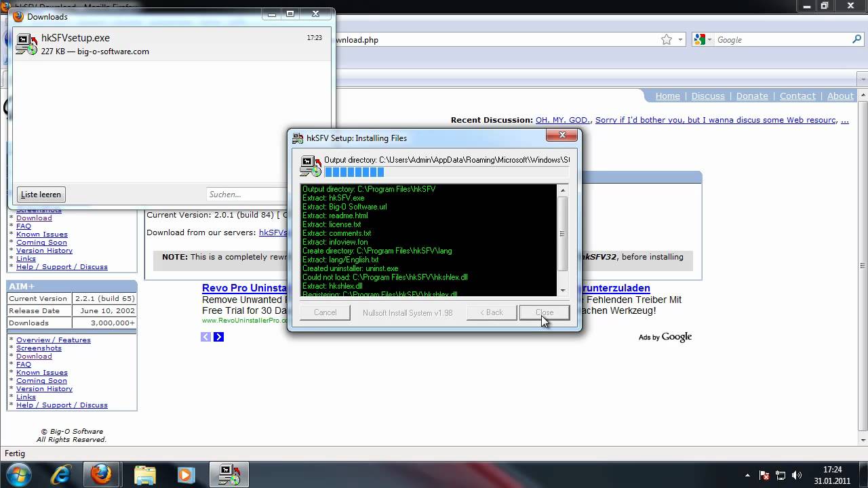Screen dimensions: 868x488
Task: Click the log scroll-down arrow
Action: 562,291
